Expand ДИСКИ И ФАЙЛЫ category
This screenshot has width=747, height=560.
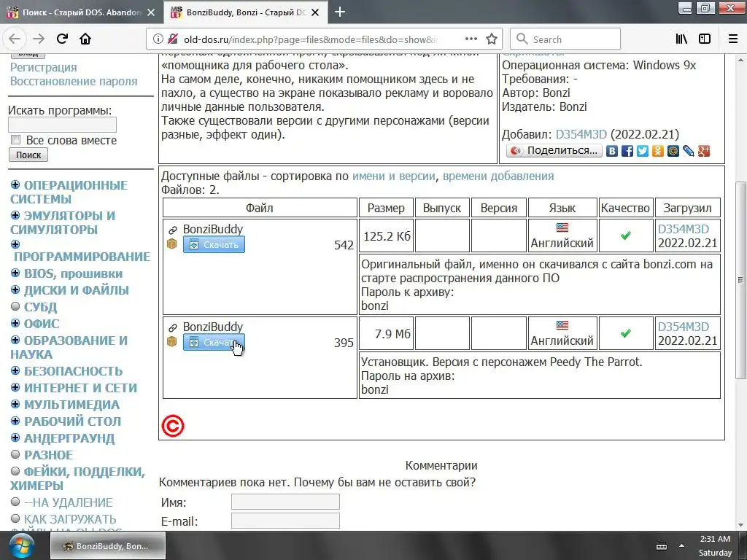pos(15,289)
